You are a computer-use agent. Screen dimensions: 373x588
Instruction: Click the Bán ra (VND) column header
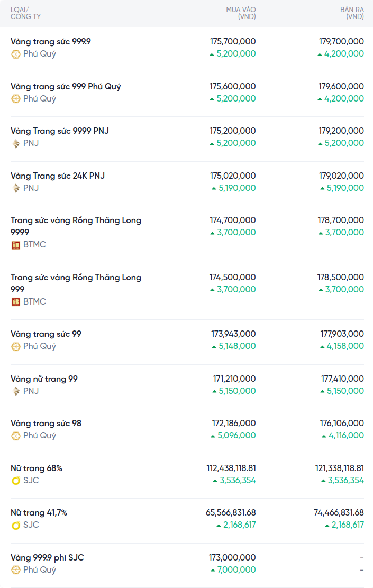[x=352, y=13]
